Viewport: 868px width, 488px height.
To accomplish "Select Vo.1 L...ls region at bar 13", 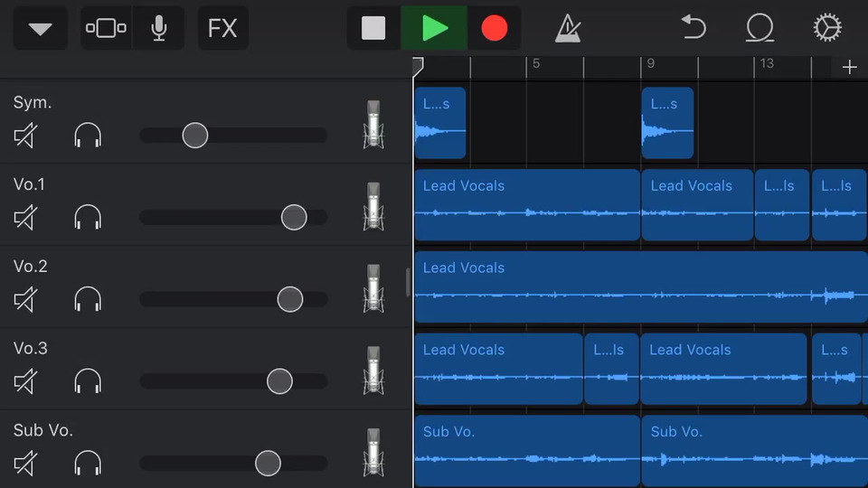I will [x=782, y=205].
